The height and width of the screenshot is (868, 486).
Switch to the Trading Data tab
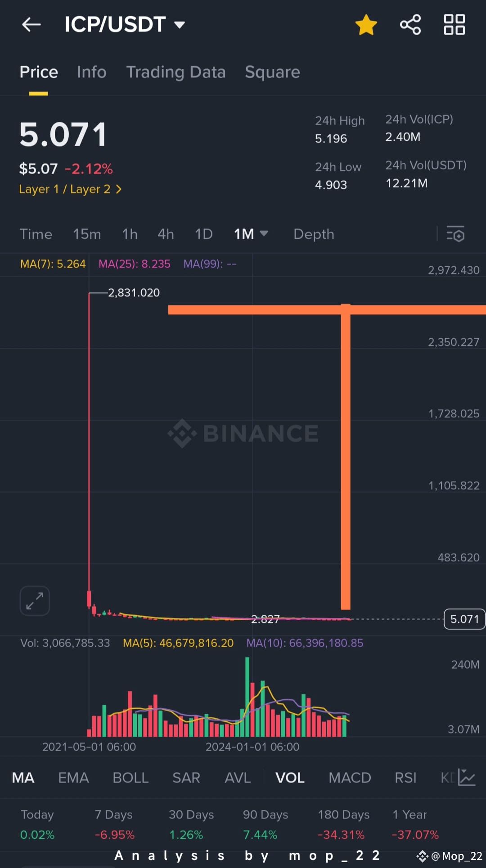click(x=176, y=72)
